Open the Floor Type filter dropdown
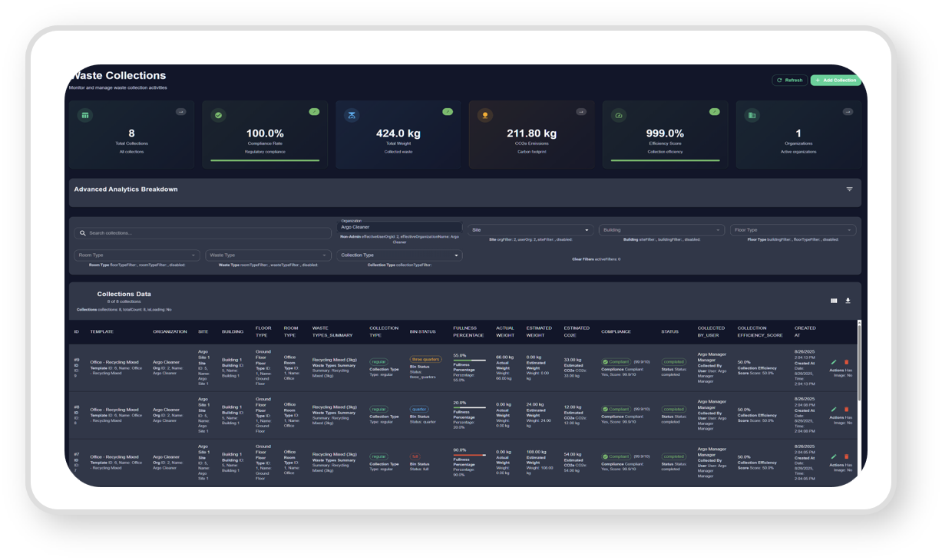Image resolution: width=942 pixels, height=560 pixels. click(x=793, y=230)
